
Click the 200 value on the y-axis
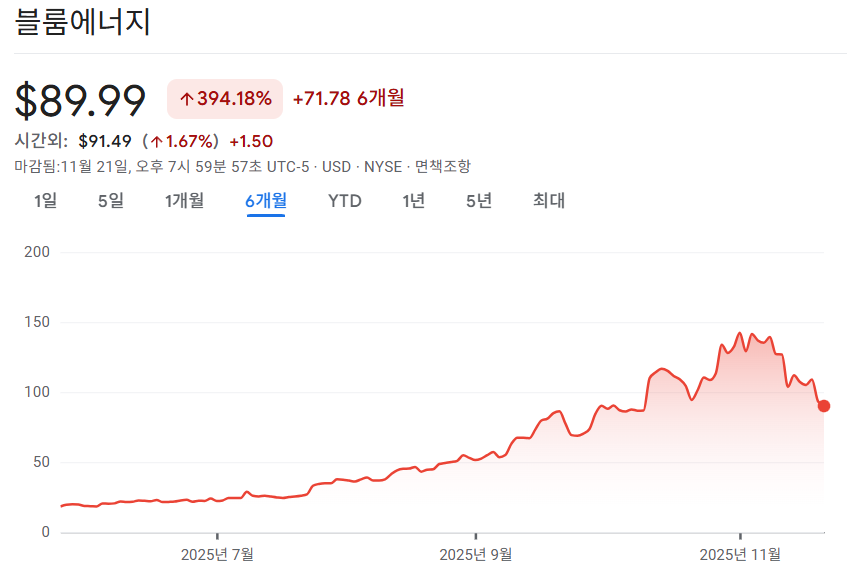tap(37, 252)
